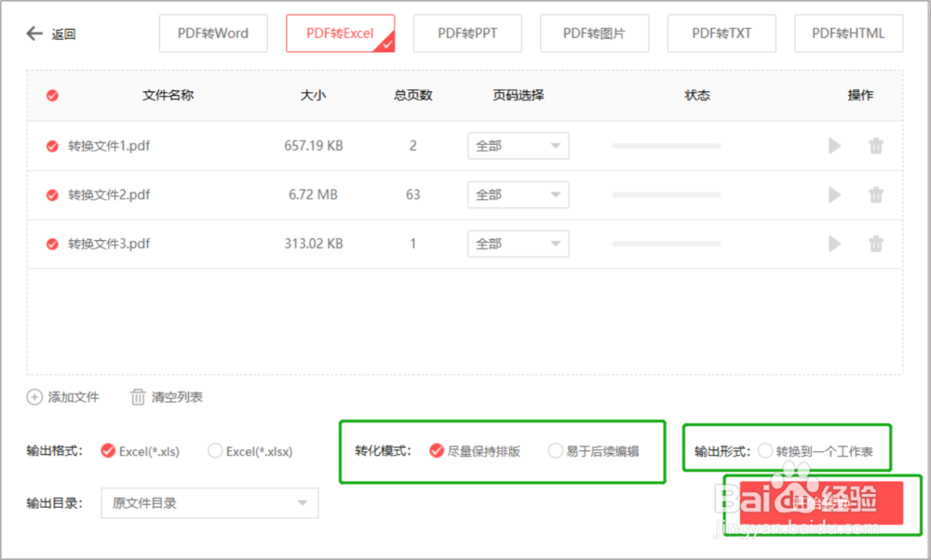Screen dimensions: 931x560
Task: Remove 转换文件1.pdf via its trash icon
Action: [876, 145]
